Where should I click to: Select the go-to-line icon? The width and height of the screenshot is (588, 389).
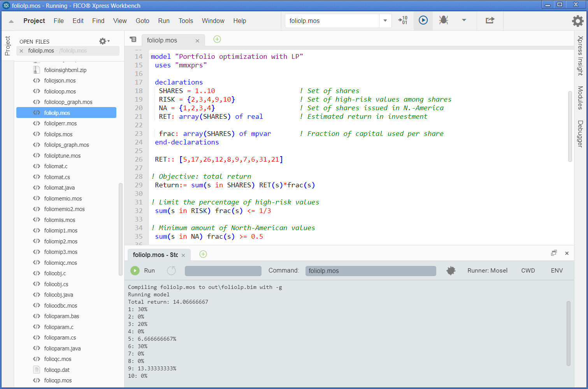(403, 21)
